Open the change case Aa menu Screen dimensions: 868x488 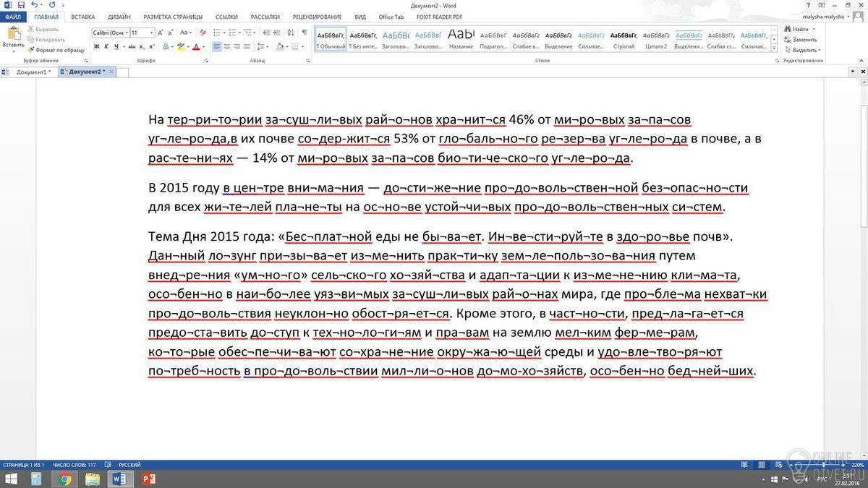click(185, 33)
